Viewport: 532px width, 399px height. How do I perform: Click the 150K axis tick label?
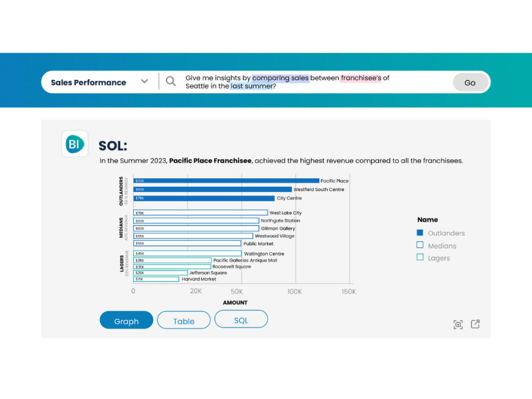click(349, 292)
